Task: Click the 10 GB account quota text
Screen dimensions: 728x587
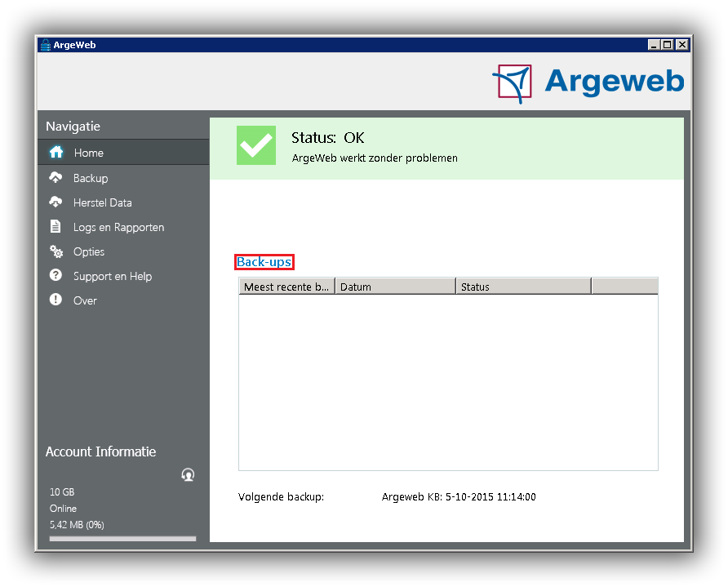Action: point(62,491)
